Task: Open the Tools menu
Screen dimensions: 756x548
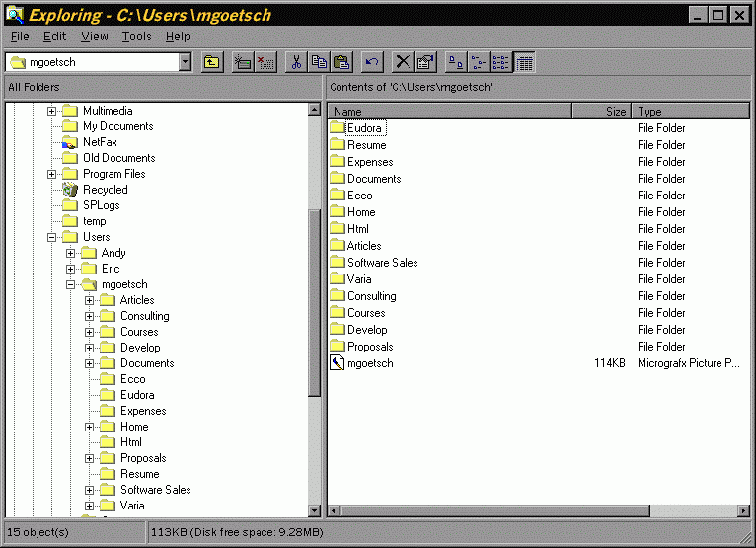Action: coord(136,37)
